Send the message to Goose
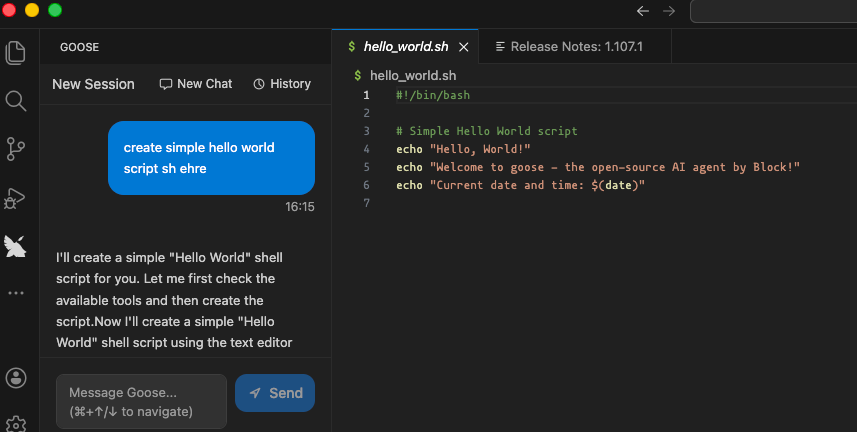This screenshot has height=432, width=857. click(275, 393)
